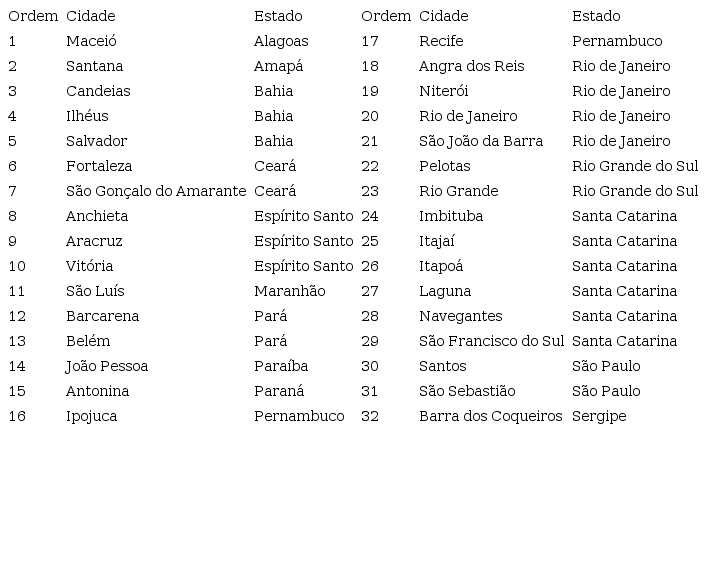Select the Santana city cell
Screen dimensions: 706x569
coord(94,66)
